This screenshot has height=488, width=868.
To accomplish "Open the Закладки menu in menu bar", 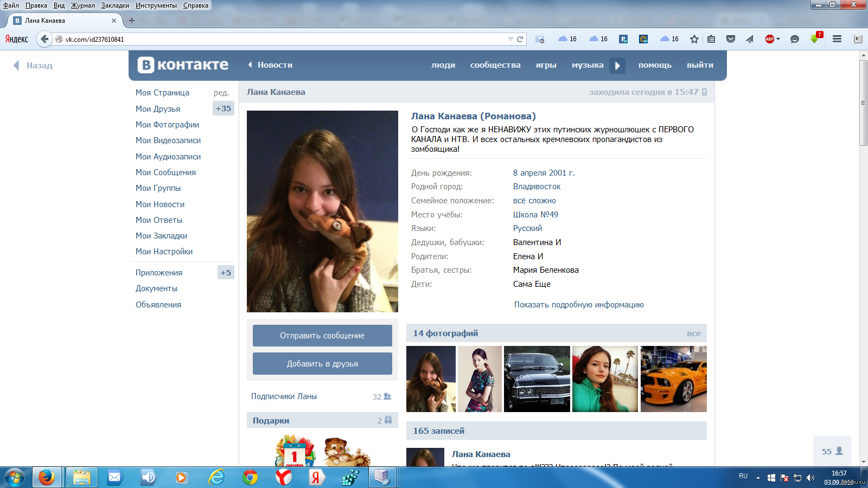I will click(115, 5).
